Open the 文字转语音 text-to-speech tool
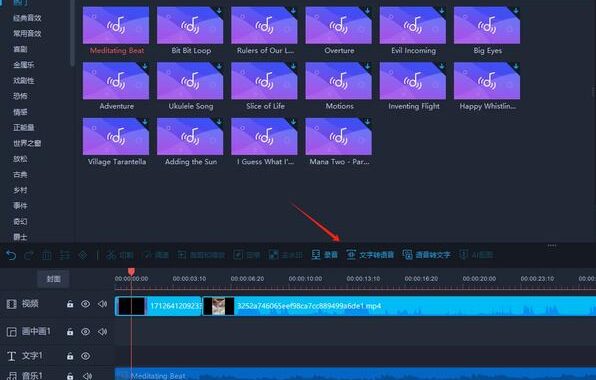The height and width of the screenshot is (380, 596). 370,255
